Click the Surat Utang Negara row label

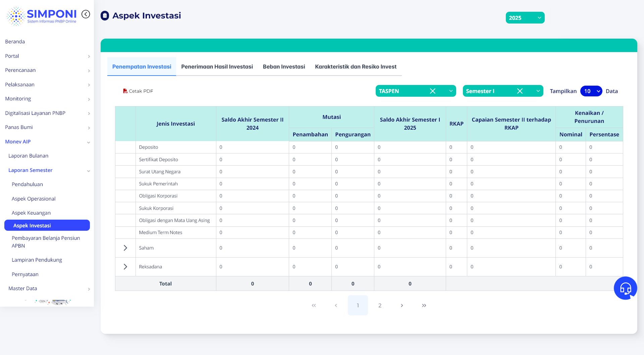(160, 172)
